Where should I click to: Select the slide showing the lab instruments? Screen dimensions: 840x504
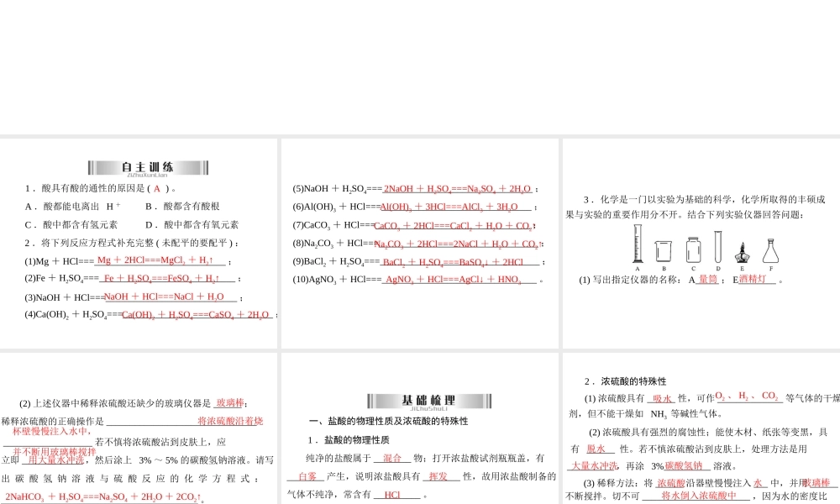pyautogui.click(x=701, y=243)
